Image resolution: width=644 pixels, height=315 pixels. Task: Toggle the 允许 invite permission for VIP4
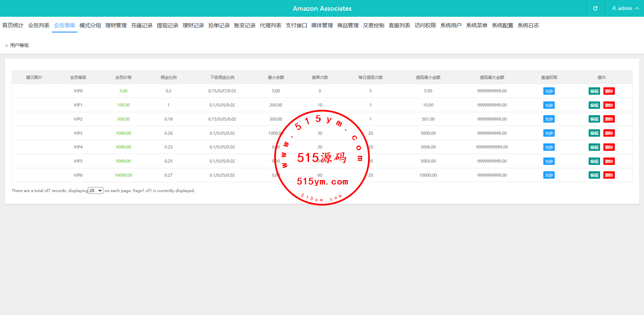click(549, 147)
